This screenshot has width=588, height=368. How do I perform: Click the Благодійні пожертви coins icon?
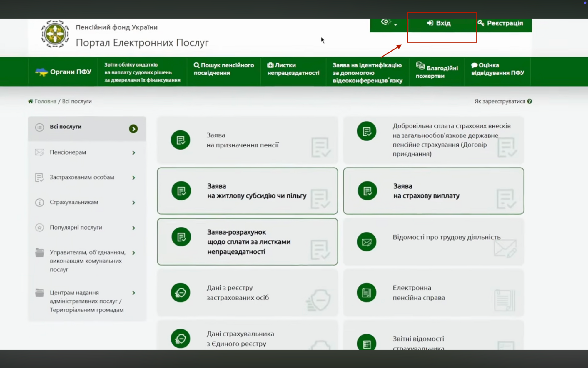coord(420,66)
